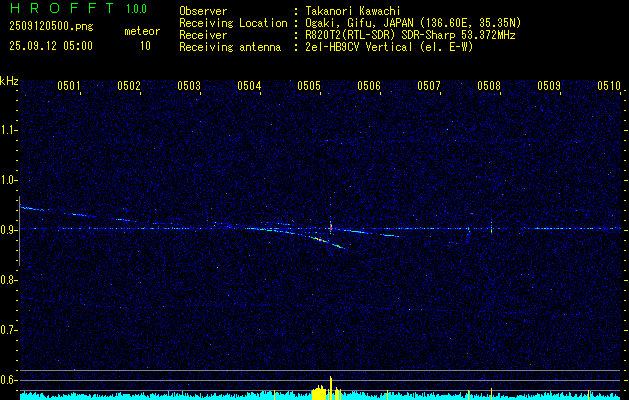Select the 0508 time label

489,86
